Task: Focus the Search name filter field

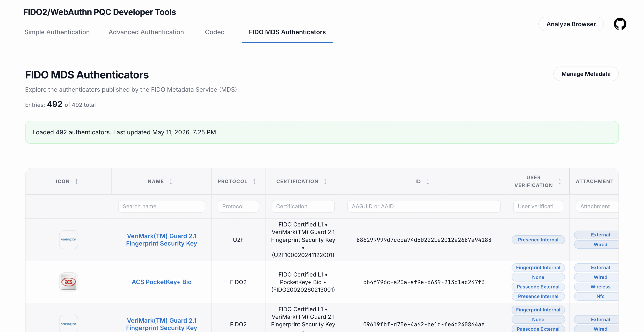Action: (x=161, y=206)
